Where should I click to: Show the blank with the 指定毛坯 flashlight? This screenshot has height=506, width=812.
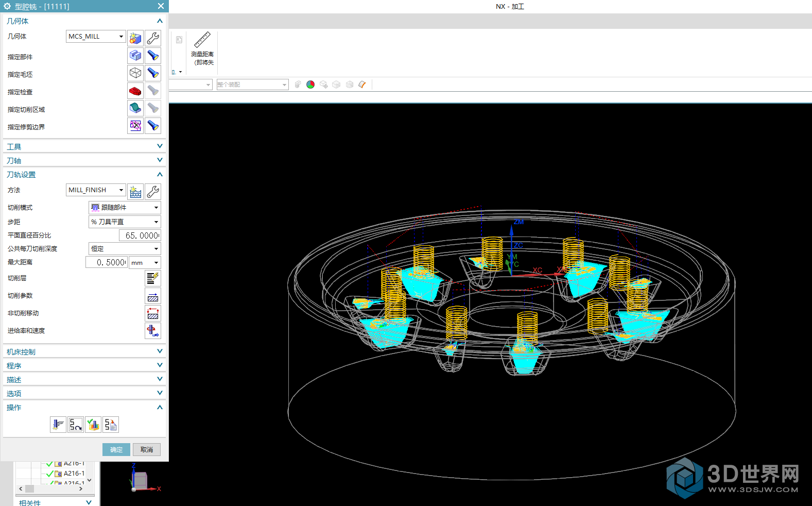[153, 73]
